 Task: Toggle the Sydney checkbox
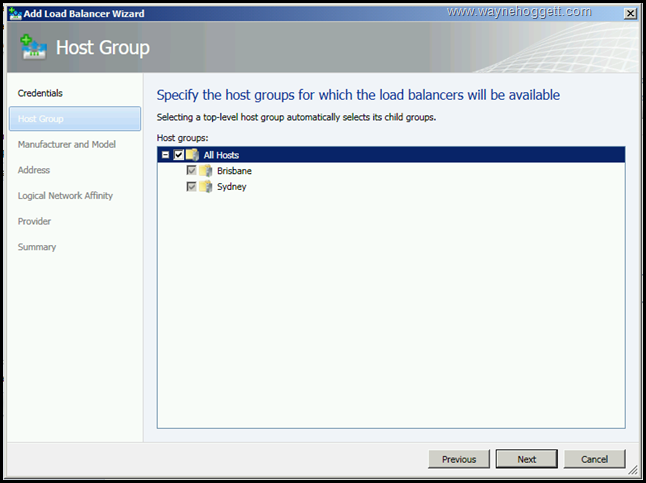click(x=191, y=187)
